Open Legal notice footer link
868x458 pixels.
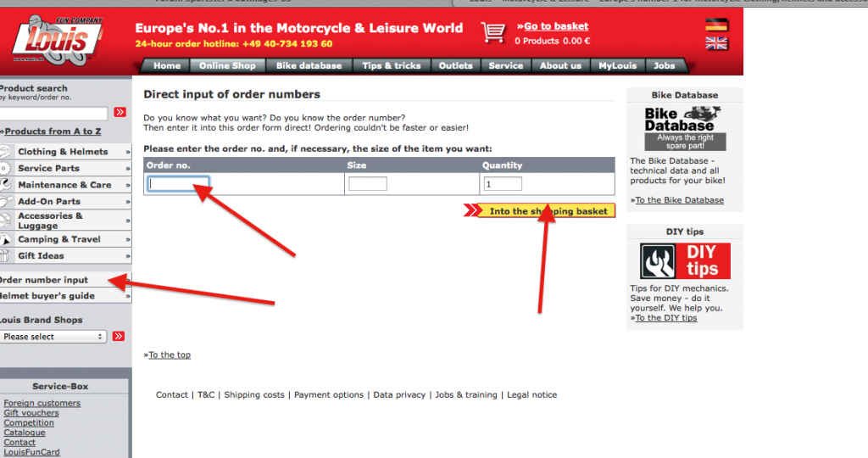coord(532,395)
